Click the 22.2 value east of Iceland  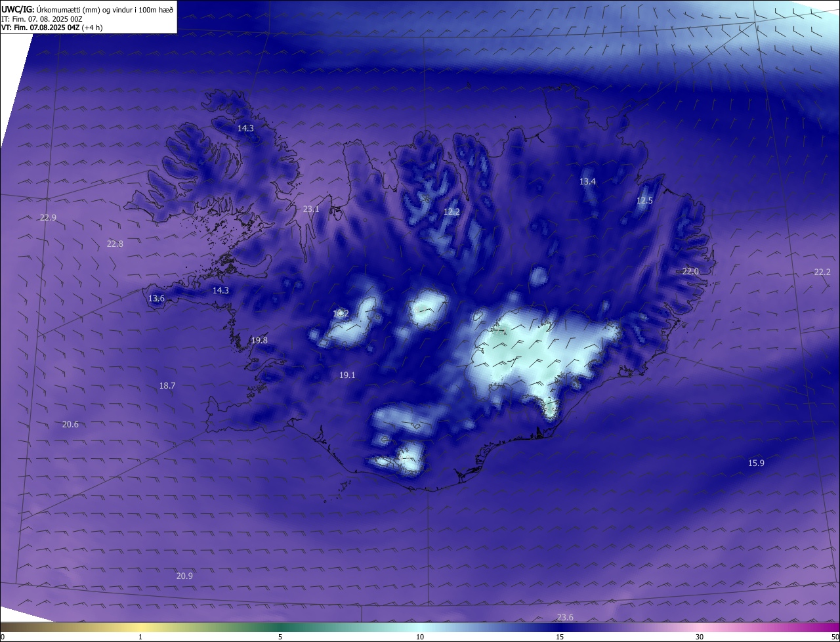pyautogui.click(x=822, y=272)
